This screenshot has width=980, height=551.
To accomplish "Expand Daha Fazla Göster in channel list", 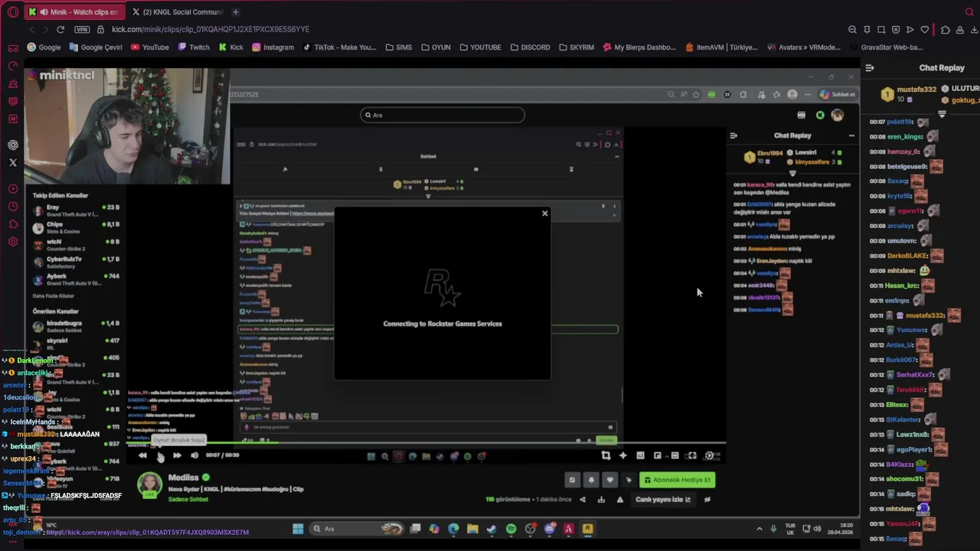I will (x=54, y=295).
